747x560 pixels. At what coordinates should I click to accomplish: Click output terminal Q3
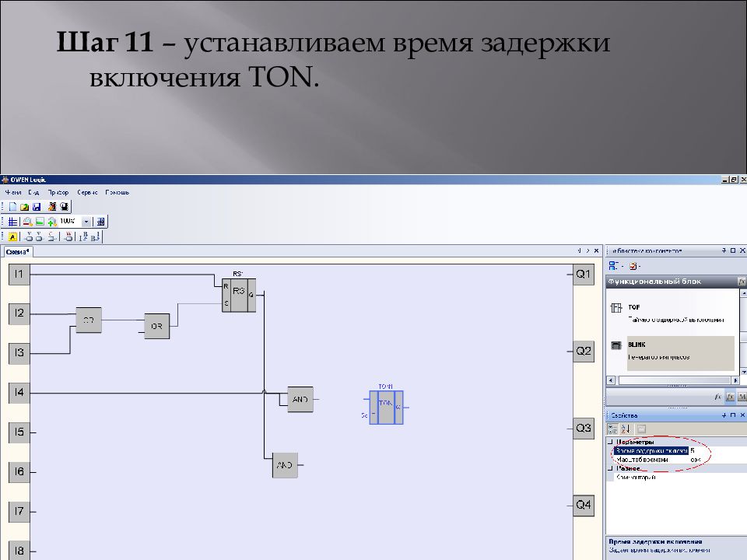pos(584,428)
